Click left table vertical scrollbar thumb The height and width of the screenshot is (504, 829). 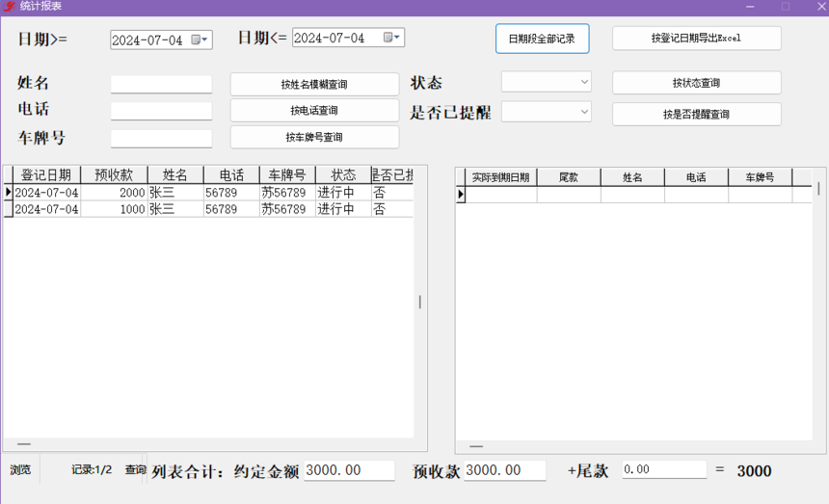[x=419, y=302]
